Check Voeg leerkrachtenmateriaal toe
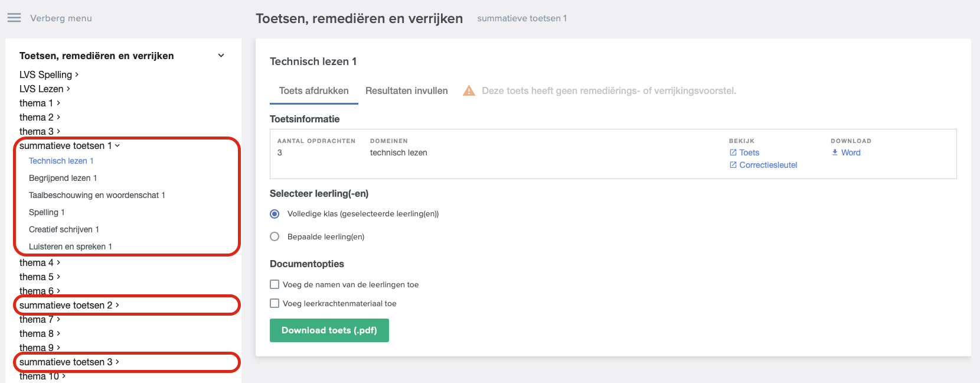This screenshot has height=383, width=980. pos(275,303)
